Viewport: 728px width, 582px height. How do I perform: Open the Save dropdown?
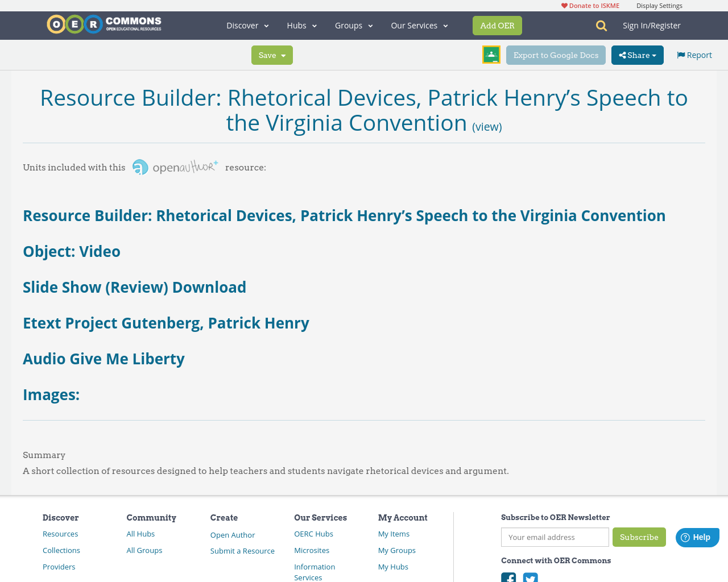(x=272, y=55)
